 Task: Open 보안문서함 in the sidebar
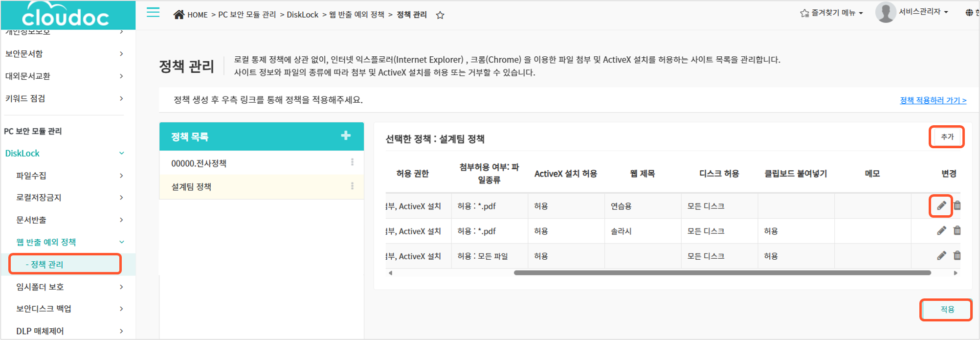pos(24,54)
